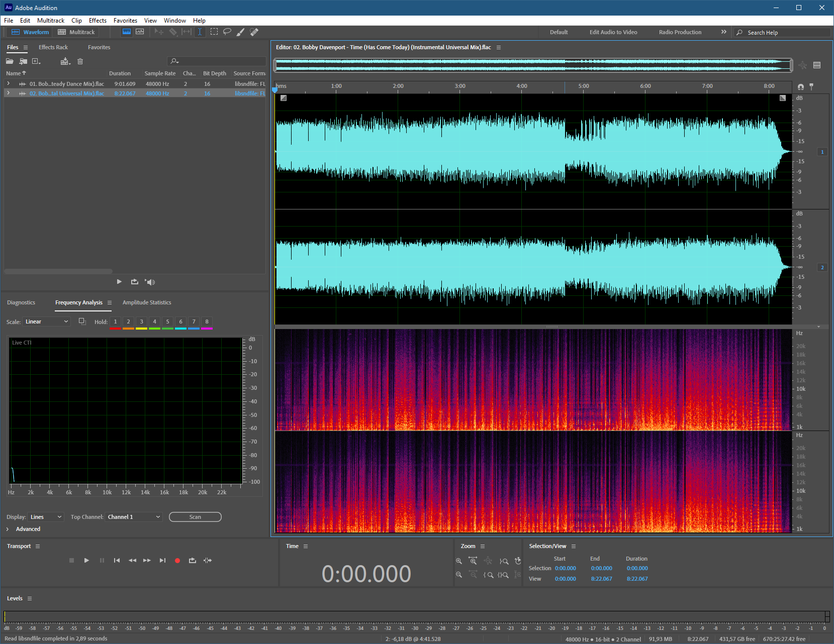Click Hold 6 cyan color swatch
The width and height of the screenshot is (834, 644).
click(x=180, y=329)
